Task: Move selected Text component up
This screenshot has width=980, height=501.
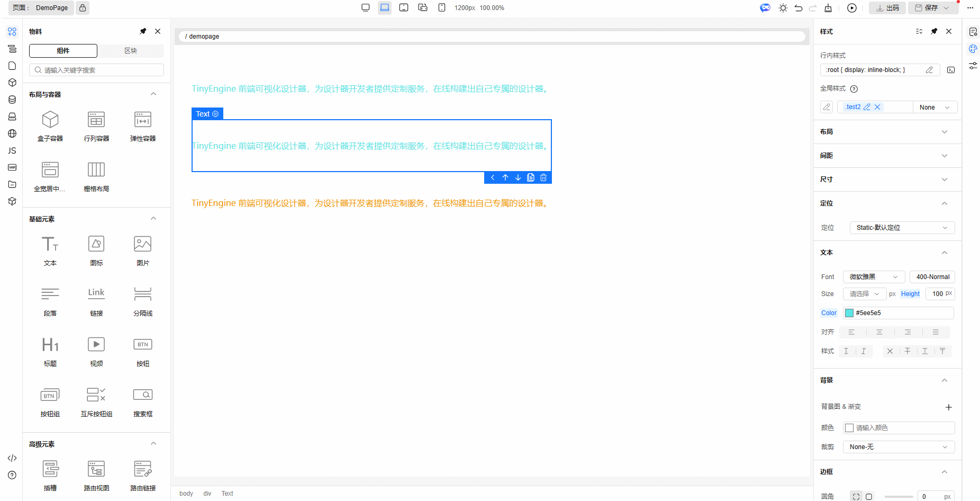Action: click(505, 177)
